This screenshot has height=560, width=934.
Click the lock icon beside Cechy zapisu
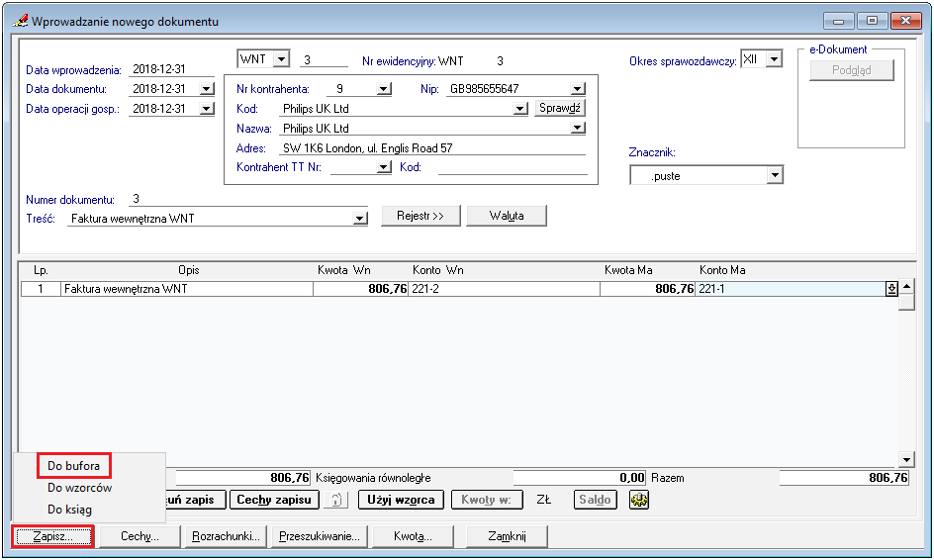pos(336,500)
